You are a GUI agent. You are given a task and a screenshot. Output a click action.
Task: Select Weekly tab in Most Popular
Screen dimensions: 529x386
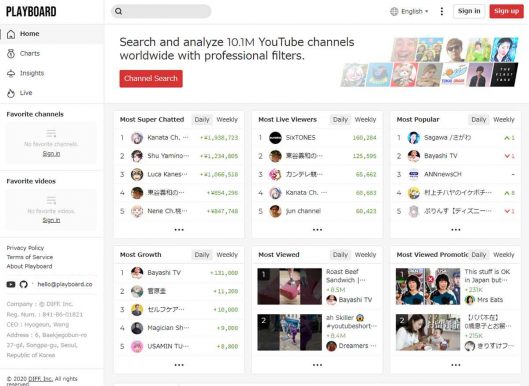click(x=504, y=119)
